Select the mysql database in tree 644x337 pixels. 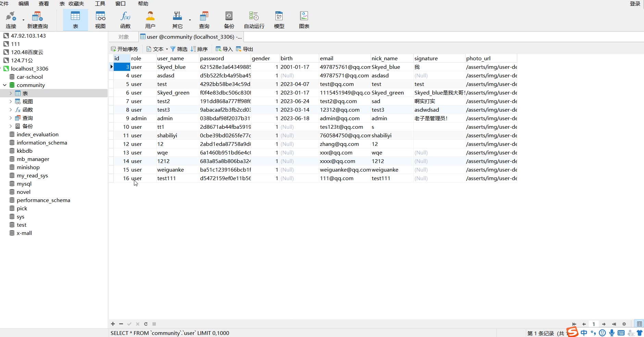24,184
